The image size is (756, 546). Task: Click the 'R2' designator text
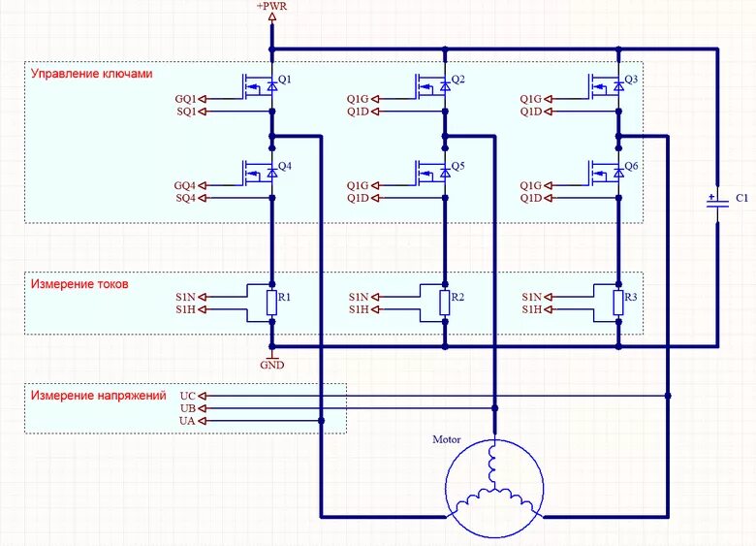pos(457,297)
